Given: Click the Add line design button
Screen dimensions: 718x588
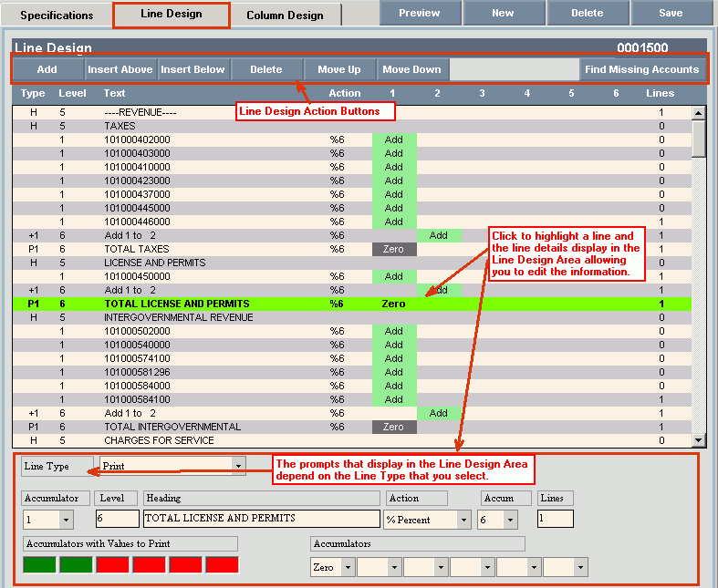Looking at the screenshot, I should click(47, 69).
